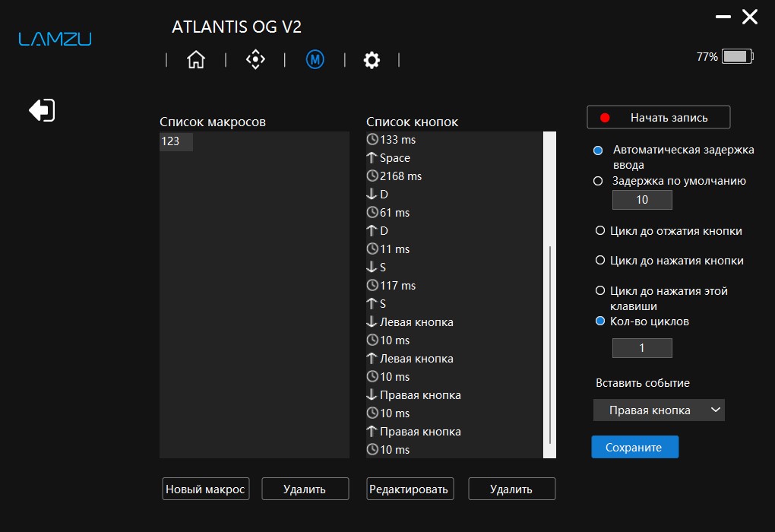The height and width of the screenshot is (532, 775).
Task: Enable automatic input delay option
Action: [x=598, y=150]
